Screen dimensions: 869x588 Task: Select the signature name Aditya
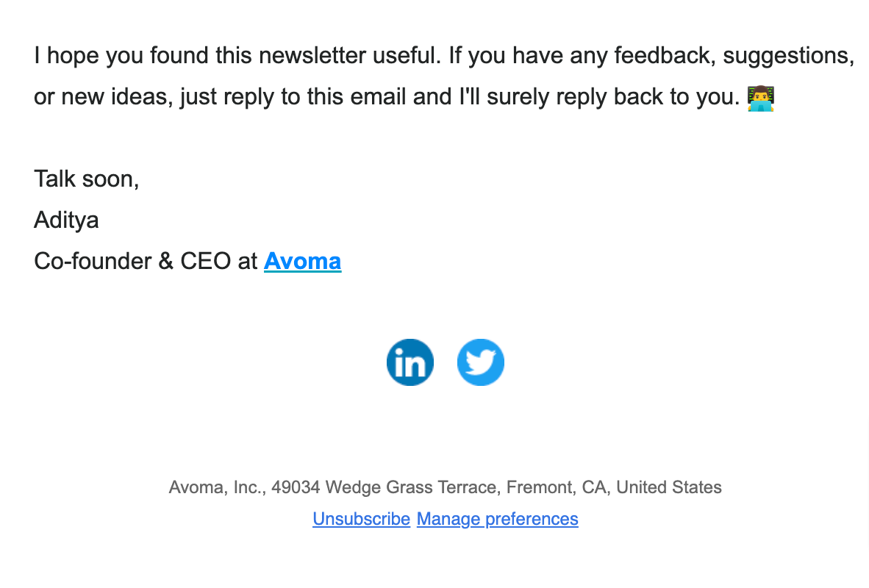coord(66,219)
